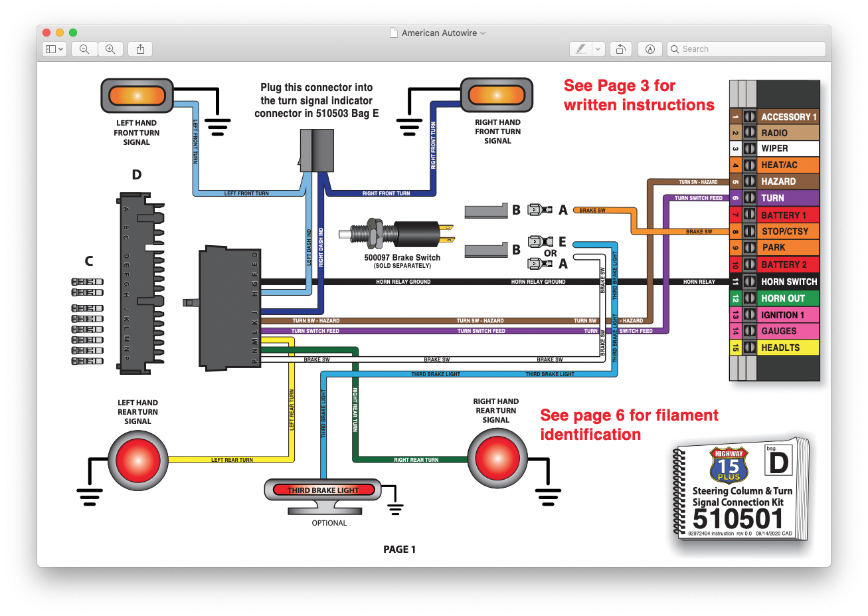
Task: Zoom in with the magnifier plus button
Action: (x=110, y=49)
